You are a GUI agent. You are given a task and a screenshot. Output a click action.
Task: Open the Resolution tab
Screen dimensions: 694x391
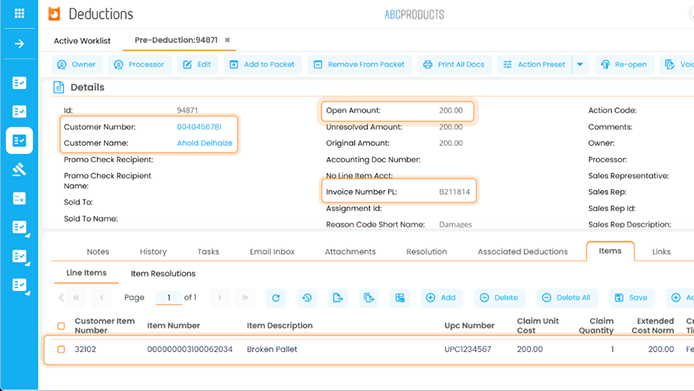click(x=427, y=252)
